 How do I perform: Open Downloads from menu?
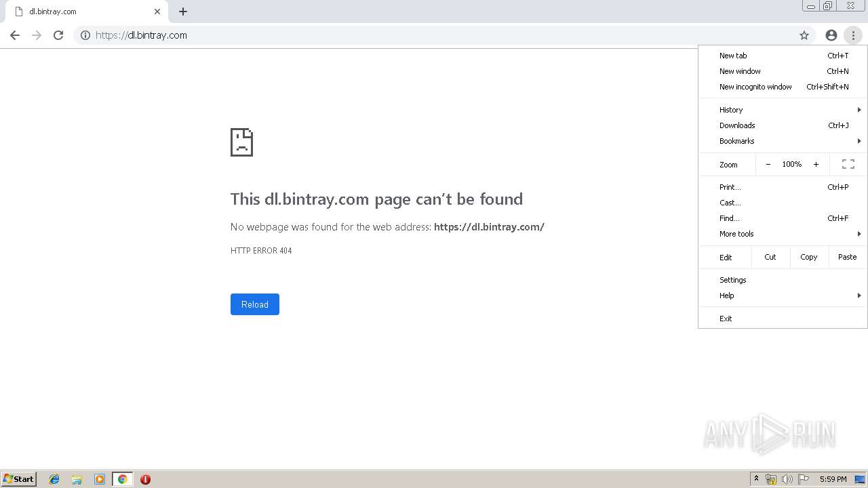point(783,125)
